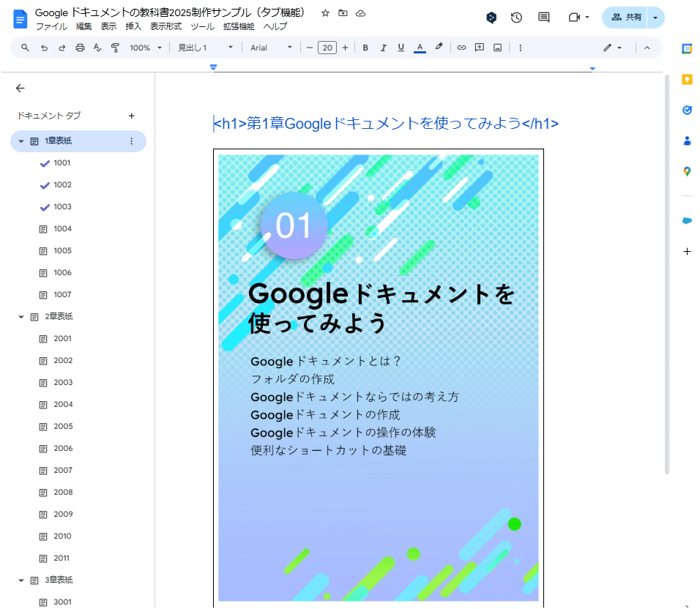The width and height of the screenshot is (700, 609).
Task: Open version history
Action: (516, 17)
